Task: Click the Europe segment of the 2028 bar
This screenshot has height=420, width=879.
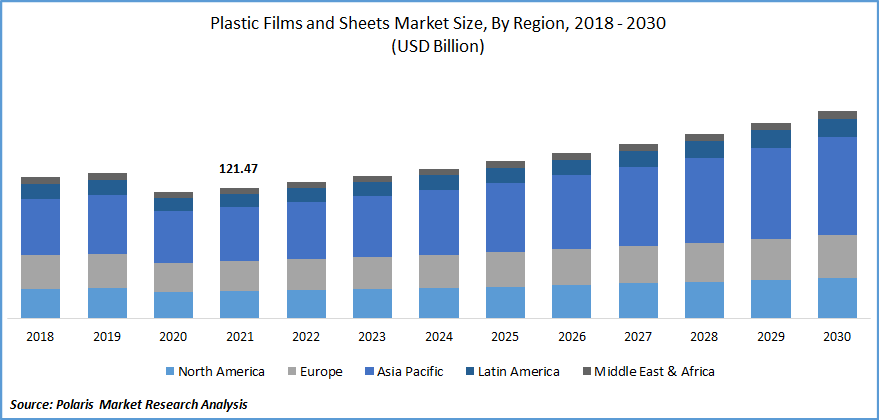Action: click(705, 262)
